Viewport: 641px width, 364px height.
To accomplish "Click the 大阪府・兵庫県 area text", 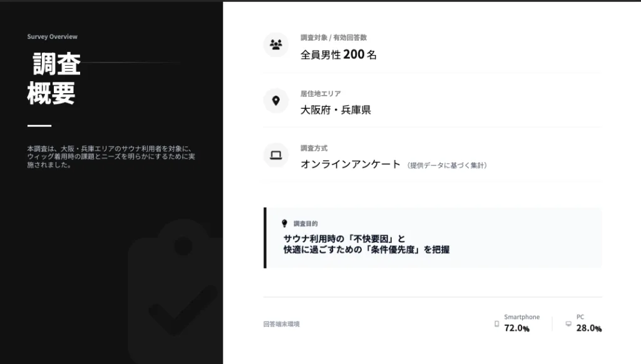I will 336,110.
